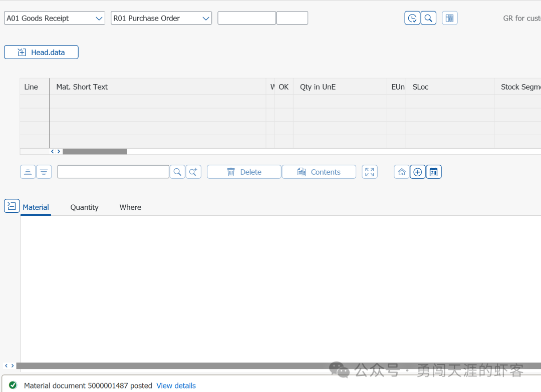The height and width of the screenshot is (392, 541).
Task: Open the A01 Goods Receipt dropdown
Action: click(55, 18)
